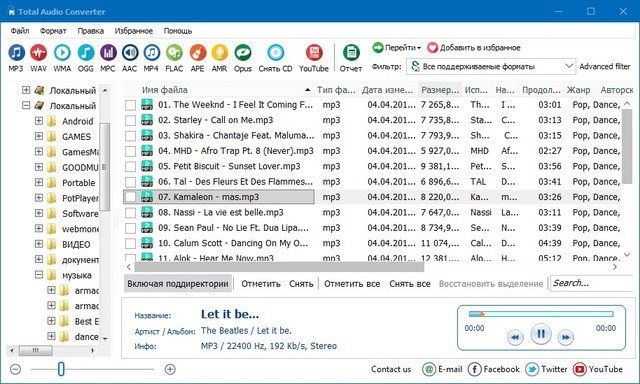Click the zoom slider handle at bottom
Screen dimensions: 640x384
click(x=61, y=369)
